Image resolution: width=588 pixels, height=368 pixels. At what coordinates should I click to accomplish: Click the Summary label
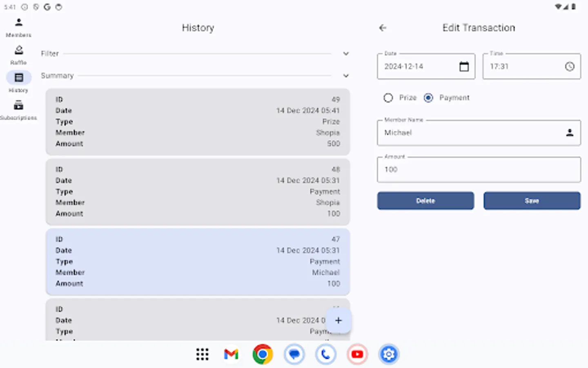pos(57,76)
